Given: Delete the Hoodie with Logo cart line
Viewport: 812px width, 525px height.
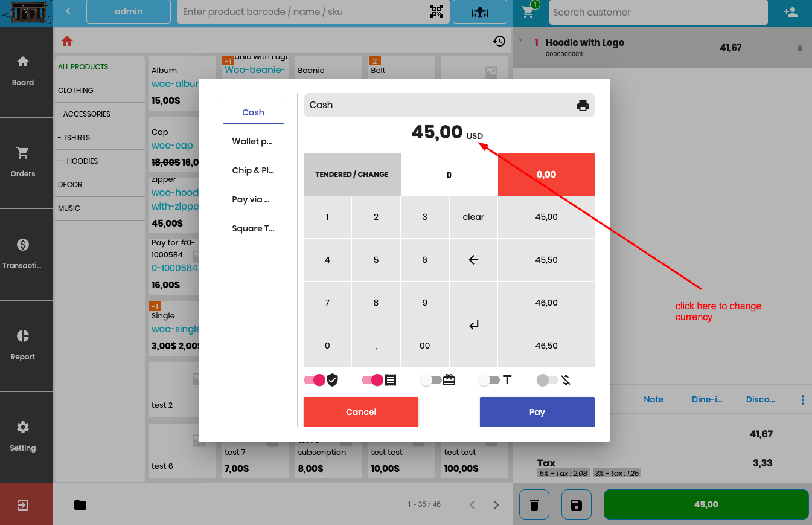Looking at the screenshot, I should [800, 48].
